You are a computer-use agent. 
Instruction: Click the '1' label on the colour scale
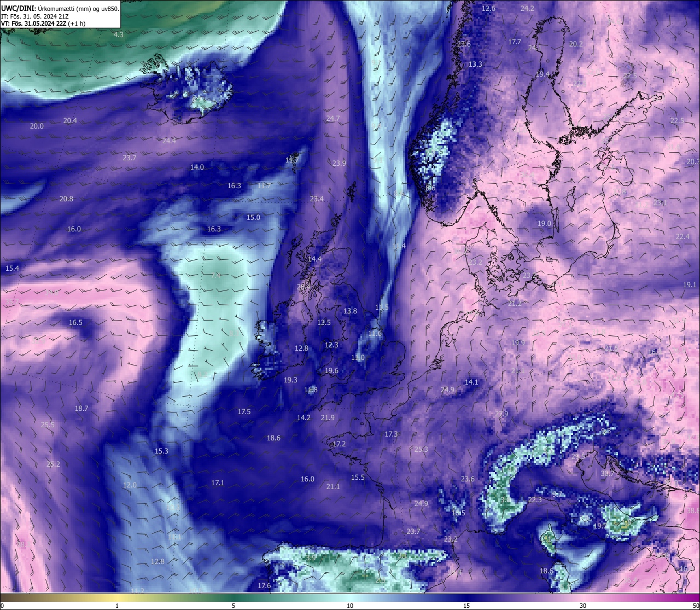tap(117, 606)
